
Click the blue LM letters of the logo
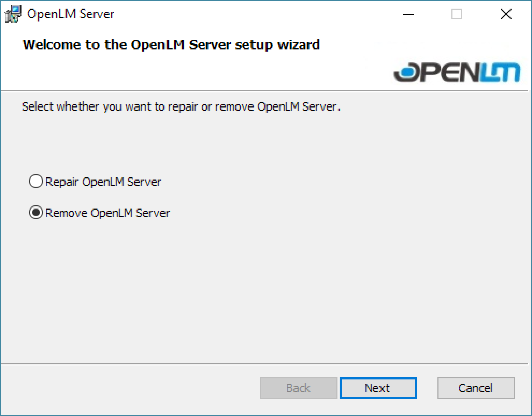tap(500, 72)
